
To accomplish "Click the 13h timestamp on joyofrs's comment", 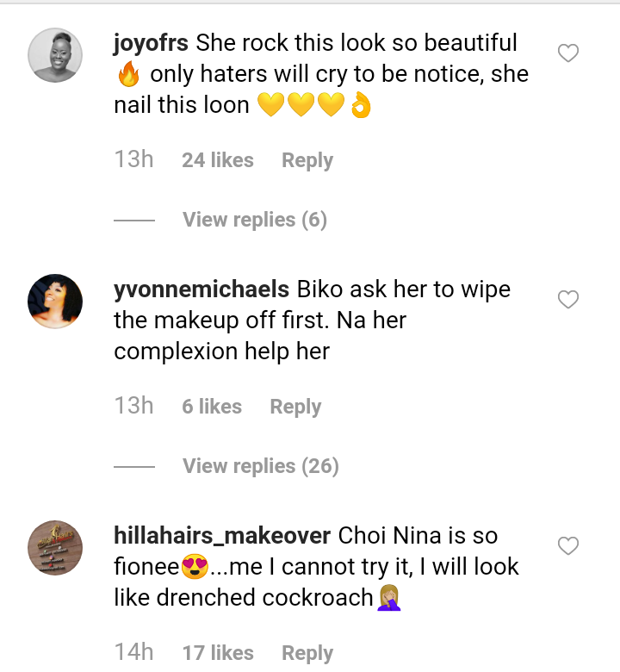I will (134, 160).
